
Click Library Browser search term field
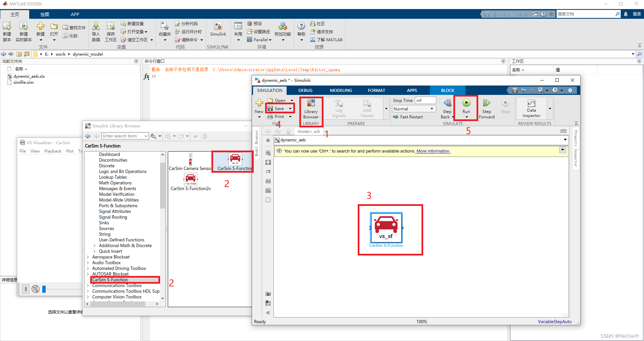click(x=125, y=136)
